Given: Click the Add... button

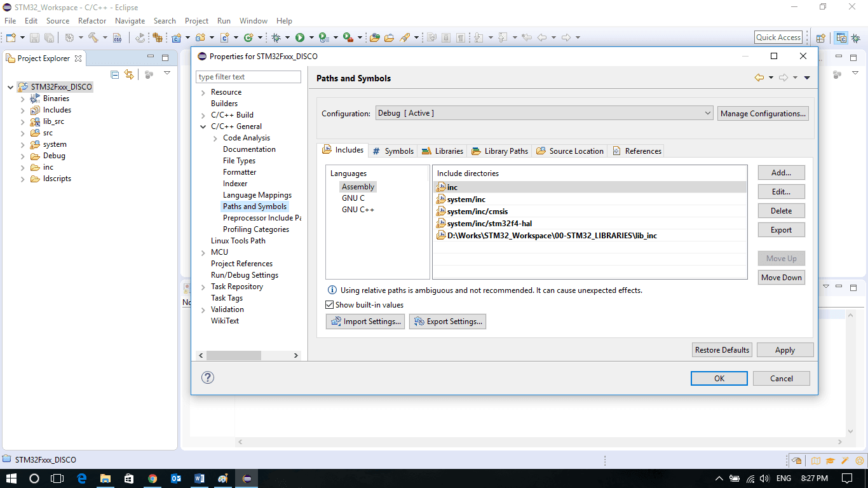Looking at the screenshot, I should pos(781,172).
